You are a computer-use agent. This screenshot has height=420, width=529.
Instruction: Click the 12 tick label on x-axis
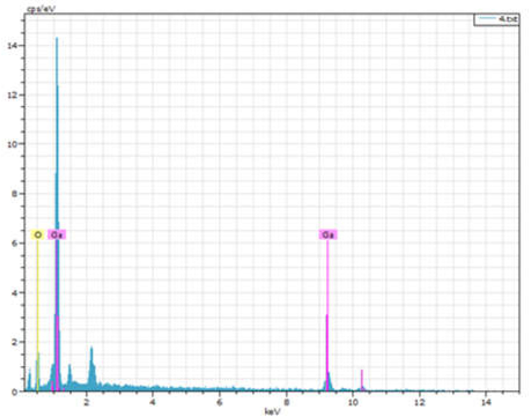(419, 402)
